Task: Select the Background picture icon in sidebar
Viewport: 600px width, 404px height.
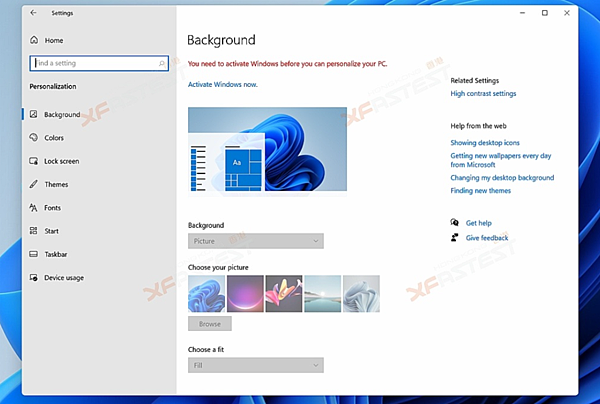Action: coord(34,114)
